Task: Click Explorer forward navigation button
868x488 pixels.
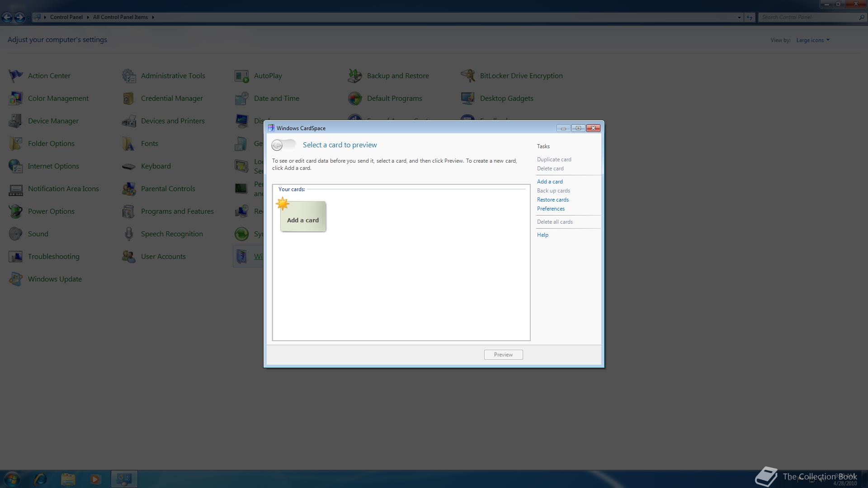Action: (x=19, y=17)
